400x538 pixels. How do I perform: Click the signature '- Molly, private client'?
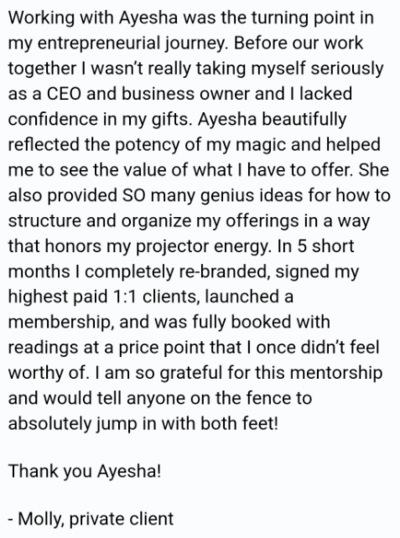click(x=91, y=518)
